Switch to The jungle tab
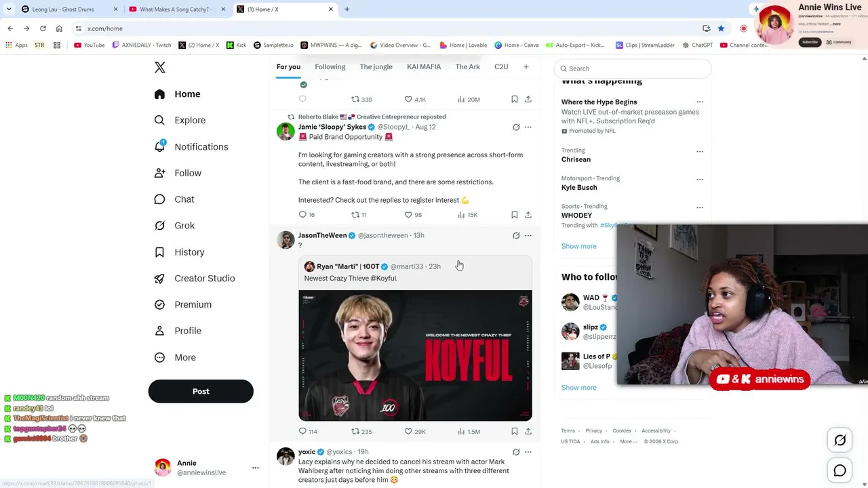Image resolution: width=868 pixels, height=488 pixels. (376, 66)
